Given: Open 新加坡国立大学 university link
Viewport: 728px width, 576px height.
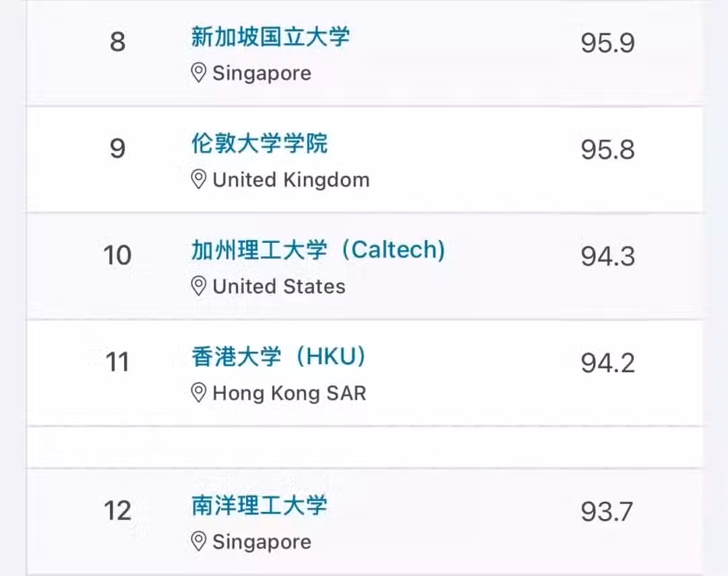Looking at the screenshot, I should tap(271, 36).
